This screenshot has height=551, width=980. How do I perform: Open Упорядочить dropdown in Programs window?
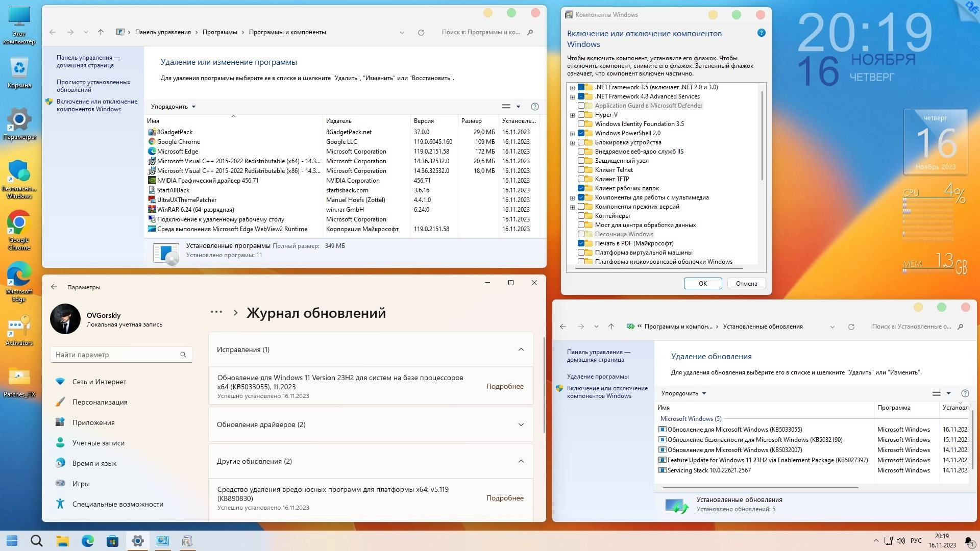(173, 107)
